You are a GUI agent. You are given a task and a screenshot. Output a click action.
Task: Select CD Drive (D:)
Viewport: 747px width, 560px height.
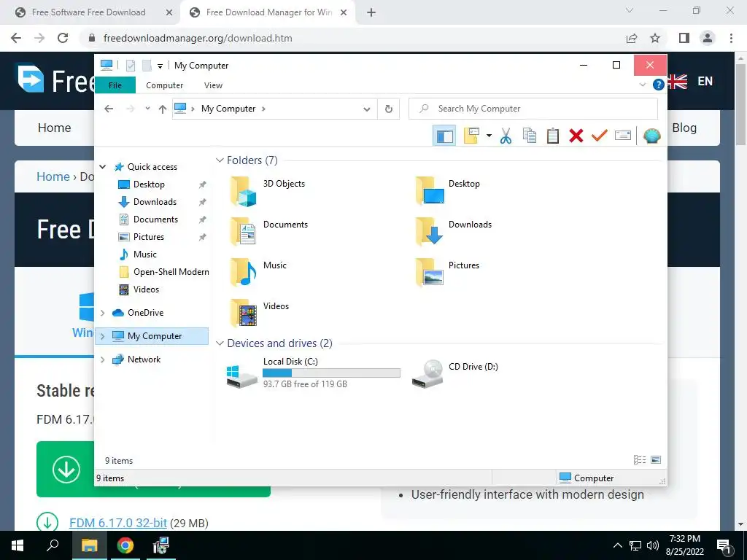pyautogui.click(x=455, y=373)
